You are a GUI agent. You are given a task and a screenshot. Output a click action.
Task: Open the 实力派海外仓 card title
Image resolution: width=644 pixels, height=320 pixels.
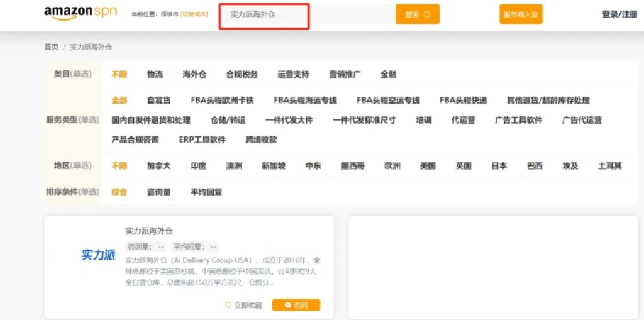tap(149, 231)
